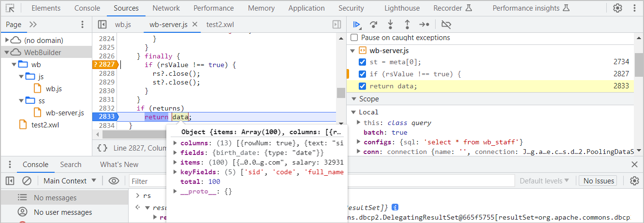Open the DevTools three-dot customize menu
The image size is (644, 223).
pos(634,8)
